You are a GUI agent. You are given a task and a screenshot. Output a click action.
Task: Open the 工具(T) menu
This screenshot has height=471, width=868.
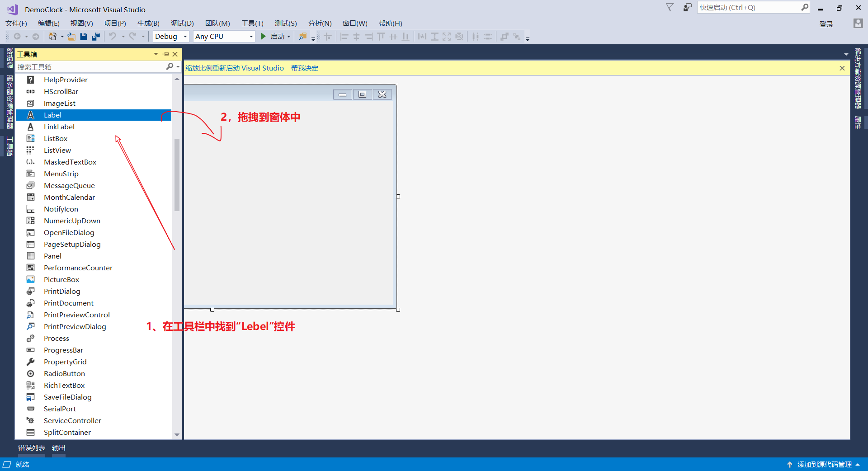[x=252, y=24]
